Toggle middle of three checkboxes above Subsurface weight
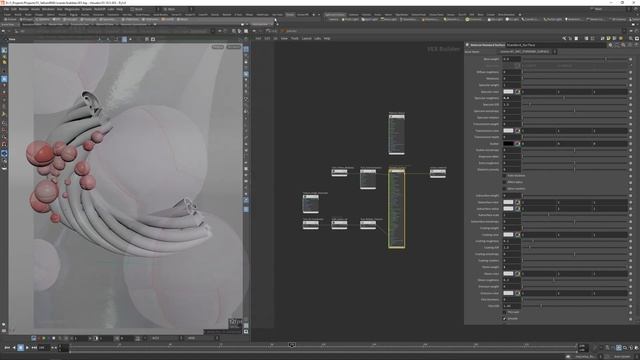Screen dimensions: 640x360 click(x=504, y=182)
